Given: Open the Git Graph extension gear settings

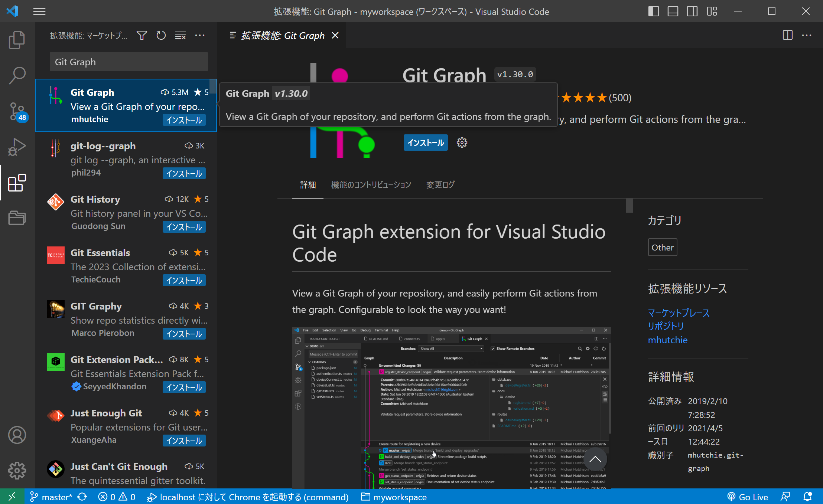Looking at the screenshot, I should (x=462, y=143).
